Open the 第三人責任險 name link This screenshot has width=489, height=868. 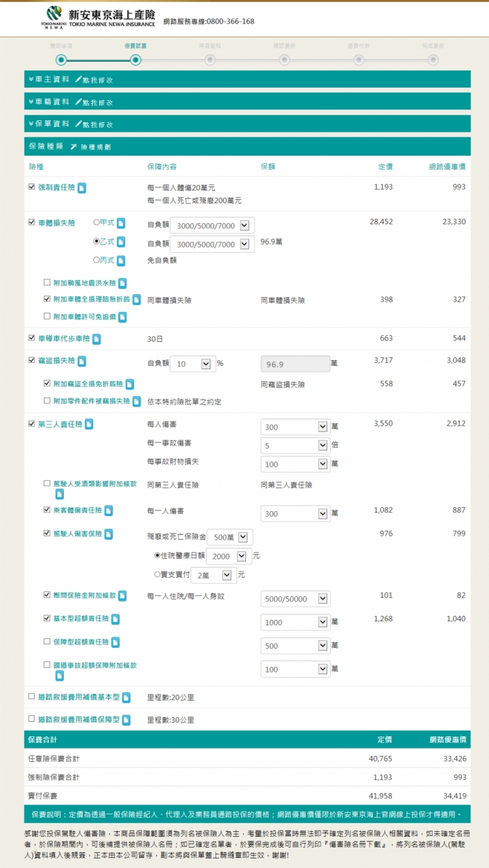[x=60, y=424]
